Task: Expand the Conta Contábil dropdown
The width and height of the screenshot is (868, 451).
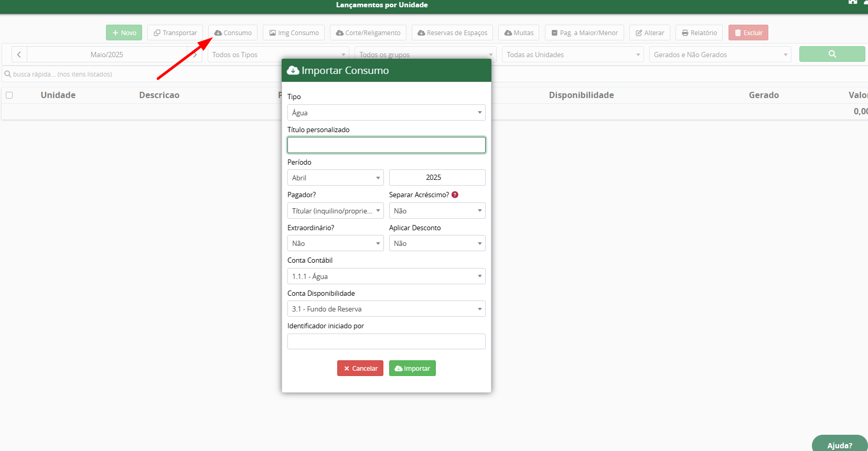Action: (386, 276)
